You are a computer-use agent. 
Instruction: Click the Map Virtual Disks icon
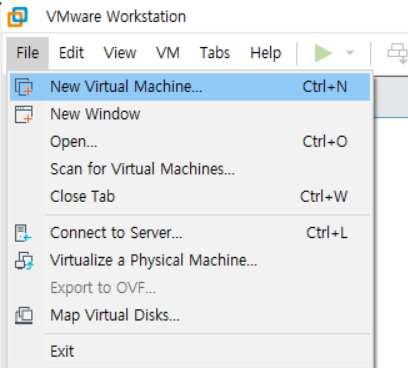24,315
